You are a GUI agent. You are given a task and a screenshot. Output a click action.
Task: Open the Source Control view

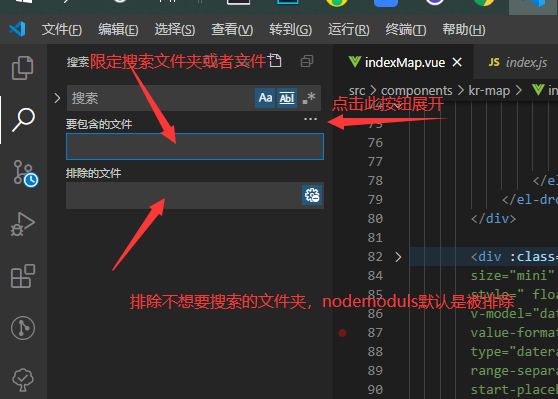(25, 173)
